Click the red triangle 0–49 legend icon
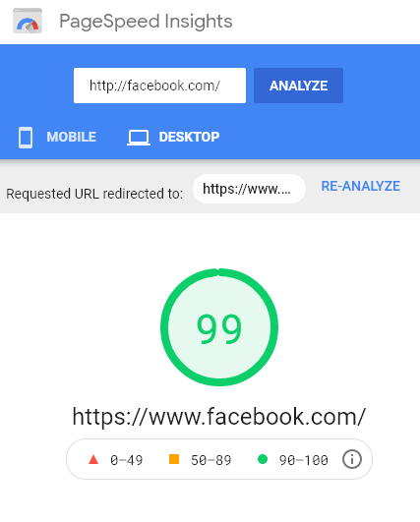Screen dimensions: 420x522 tap(93, 460)
